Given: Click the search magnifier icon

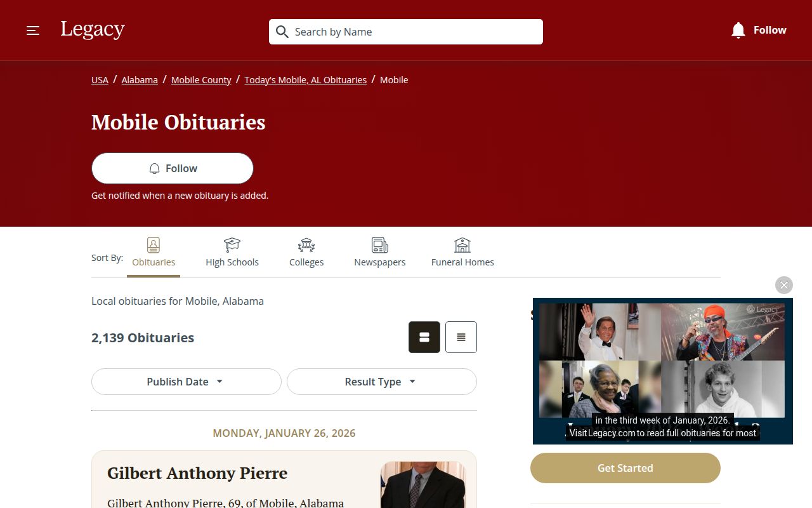Looking at the screenshot, I should click(x=282, y=32).
